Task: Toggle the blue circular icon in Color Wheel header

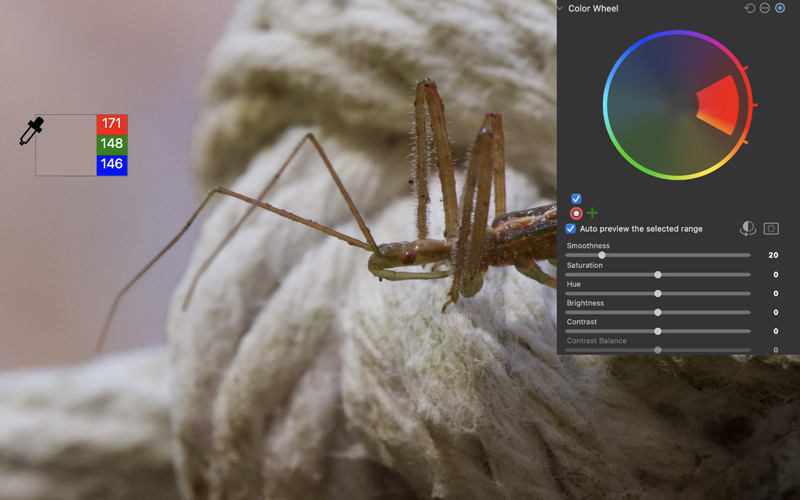Action: pyautogui.click(x=780, y=8)
